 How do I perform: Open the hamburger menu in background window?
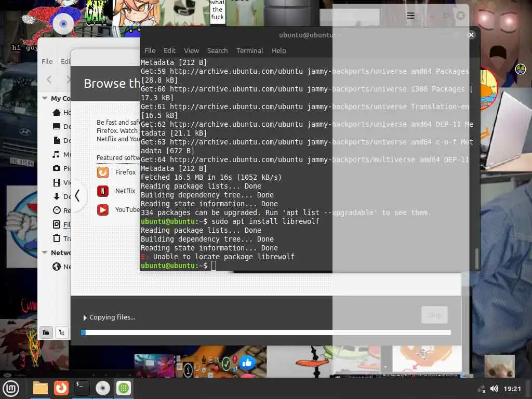410,16
